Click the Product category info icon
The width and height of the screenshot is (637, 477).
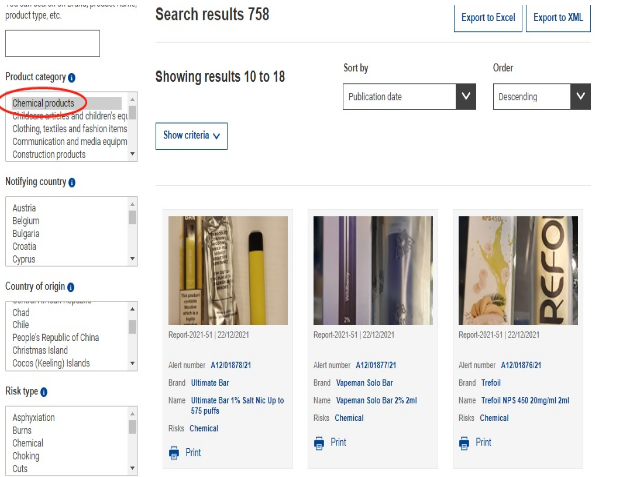(x=72, y=77)
